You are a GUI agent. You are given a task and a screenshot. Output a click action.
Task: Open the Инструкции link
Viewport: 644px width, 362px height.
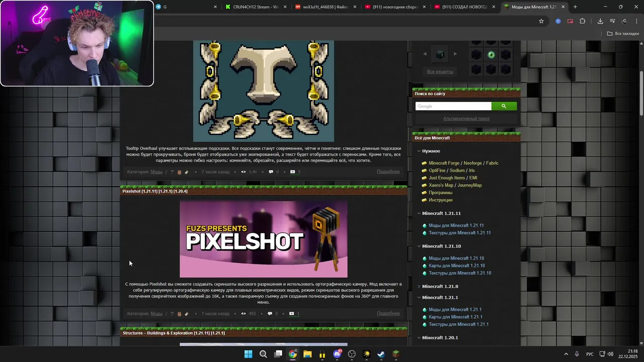[x=440, y=200]
